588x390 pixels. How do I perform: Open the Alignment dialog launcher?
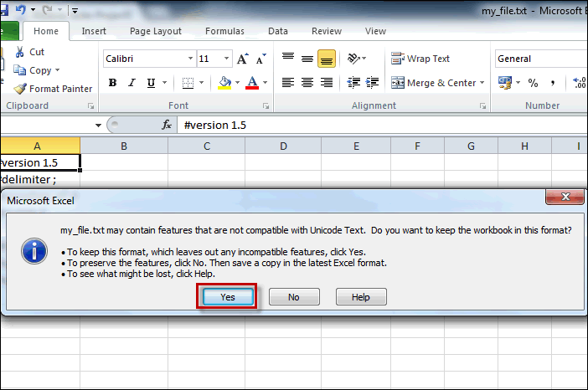coord(482,106)
